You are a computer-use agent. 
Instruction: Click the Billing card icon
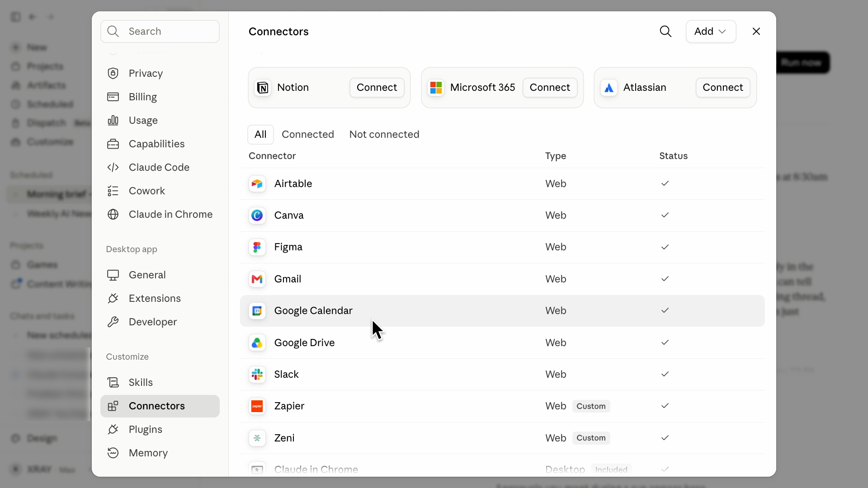[113, 97]
